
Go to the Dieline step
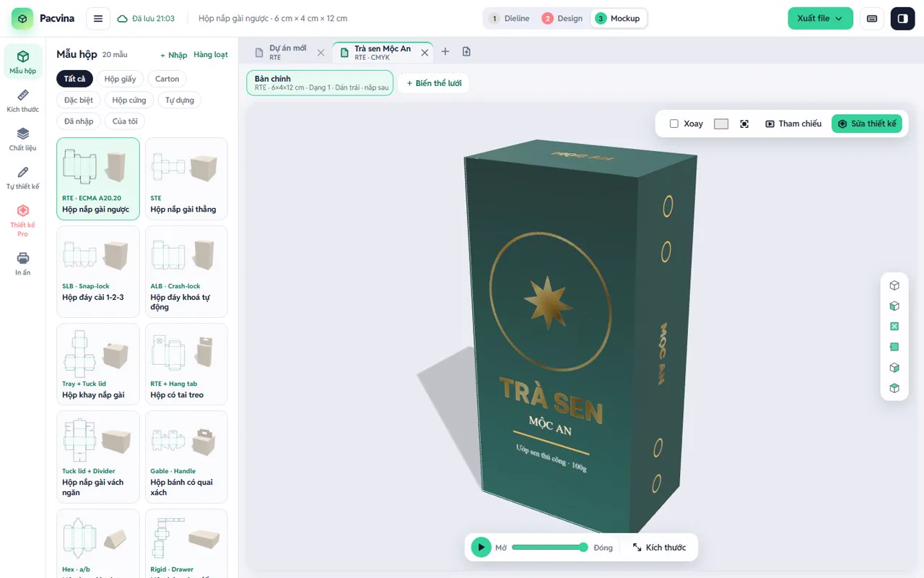pos(510,19)
